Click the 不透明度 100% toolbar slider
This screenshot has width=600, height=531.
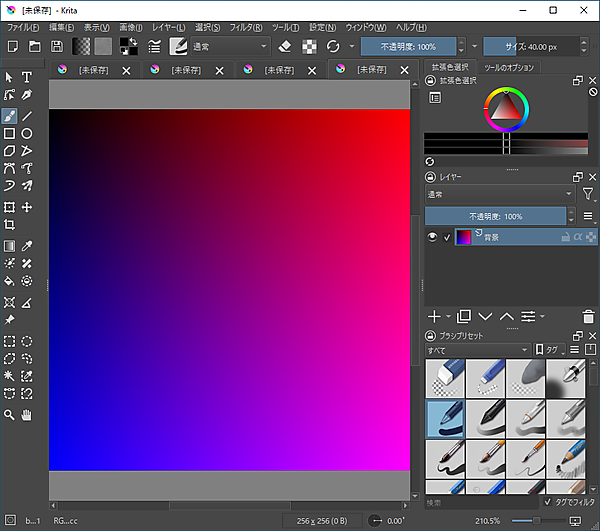point(408,46)
